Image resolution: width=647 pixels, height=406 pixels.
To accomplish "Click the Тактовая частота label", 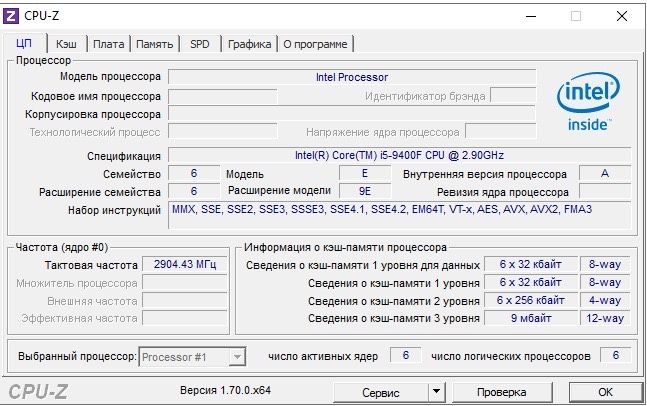I will [x=91, y=265].
